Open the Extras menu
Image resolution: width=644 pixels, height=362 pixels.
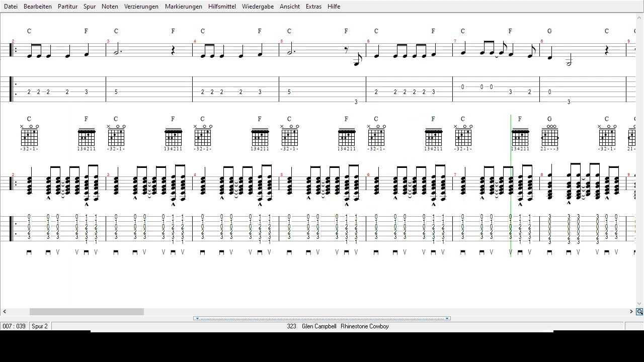point(313,7)
